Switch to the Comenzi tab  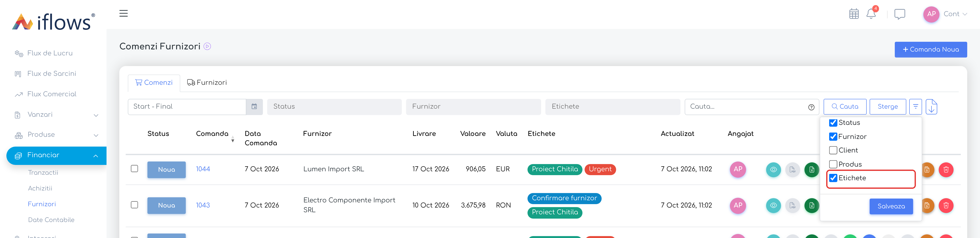coord(154,83)
